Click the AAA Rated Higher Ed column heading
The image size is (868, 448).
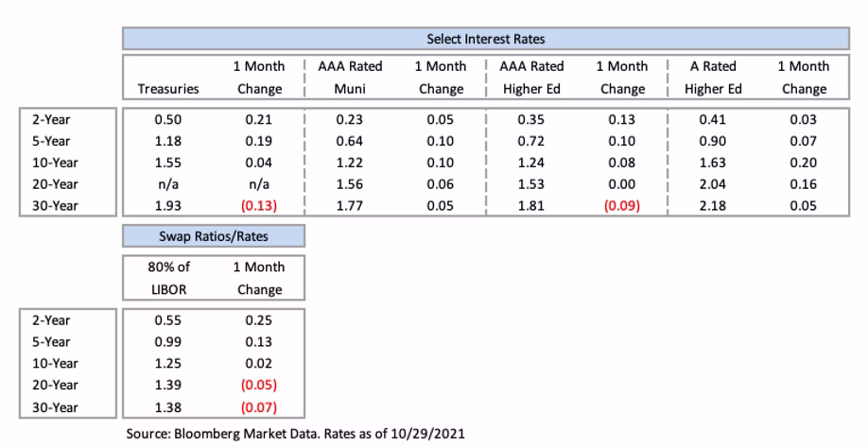[x=531, y=78]
